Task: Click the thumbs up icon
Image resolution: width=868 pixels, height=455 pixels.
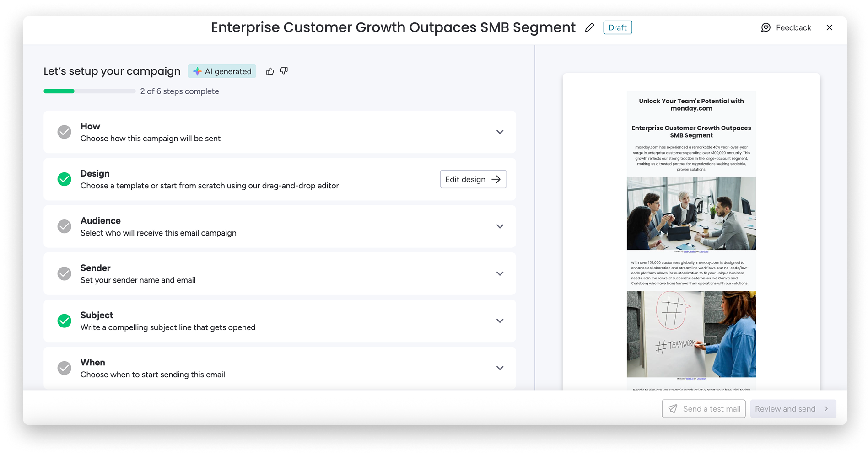Action: pos(270,71)
